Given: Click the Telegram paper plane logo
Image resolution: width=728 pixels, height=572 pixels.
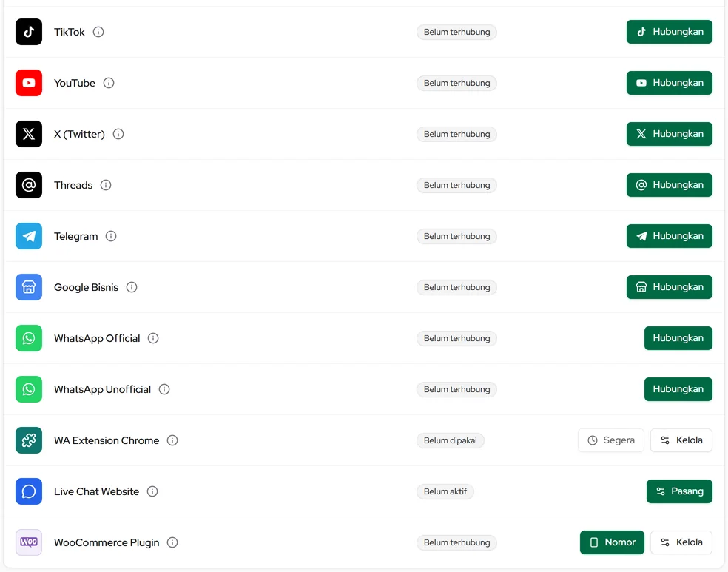Looking at the screenshot, I should (x=29, y=236).
